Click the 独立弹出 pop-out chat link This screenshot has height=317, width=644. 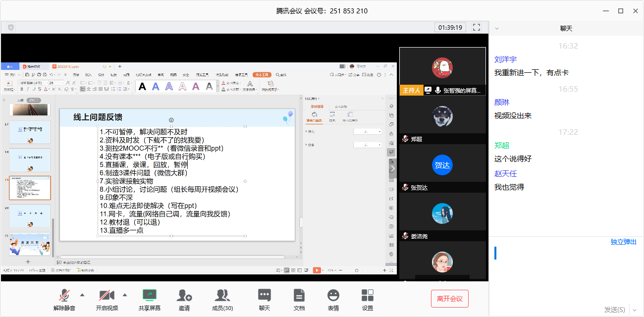623,242
